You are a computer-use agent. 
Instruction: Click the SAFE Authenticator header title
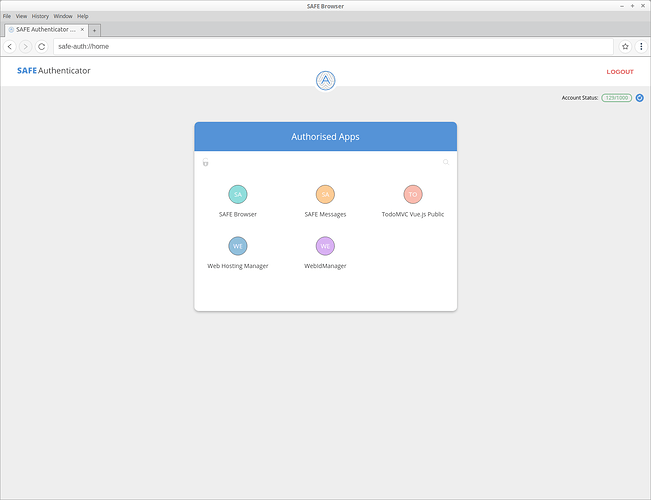point(54,71)
